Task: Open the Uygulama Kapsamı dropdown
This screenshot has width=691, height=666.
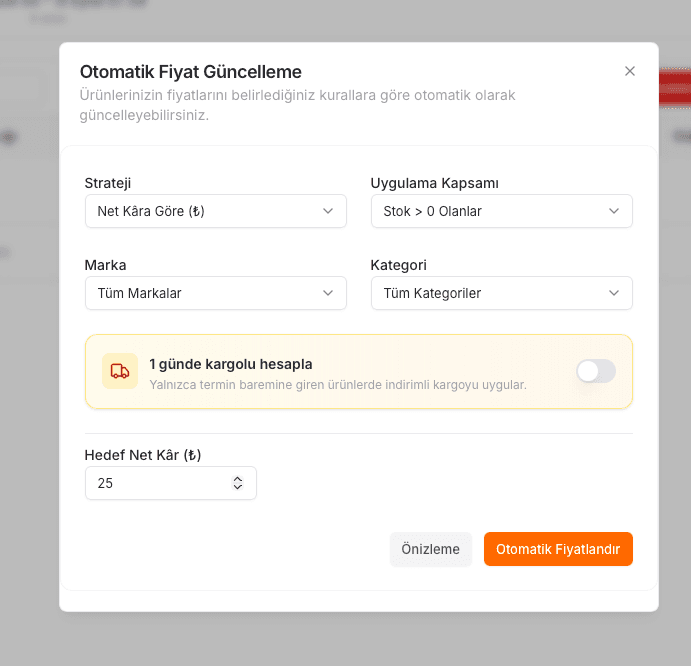Action: point(502,211)
